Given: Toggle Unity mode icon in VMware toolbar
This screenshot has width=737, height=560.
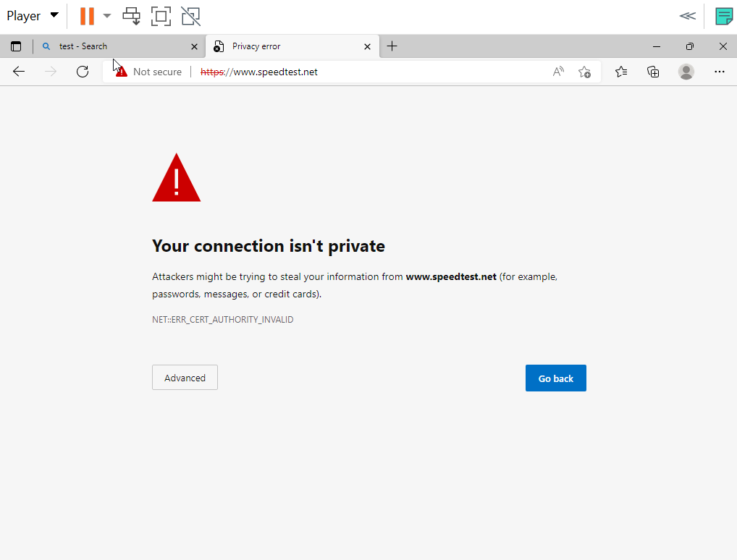Looking at the screenshot, I should (x=191, y=16).
